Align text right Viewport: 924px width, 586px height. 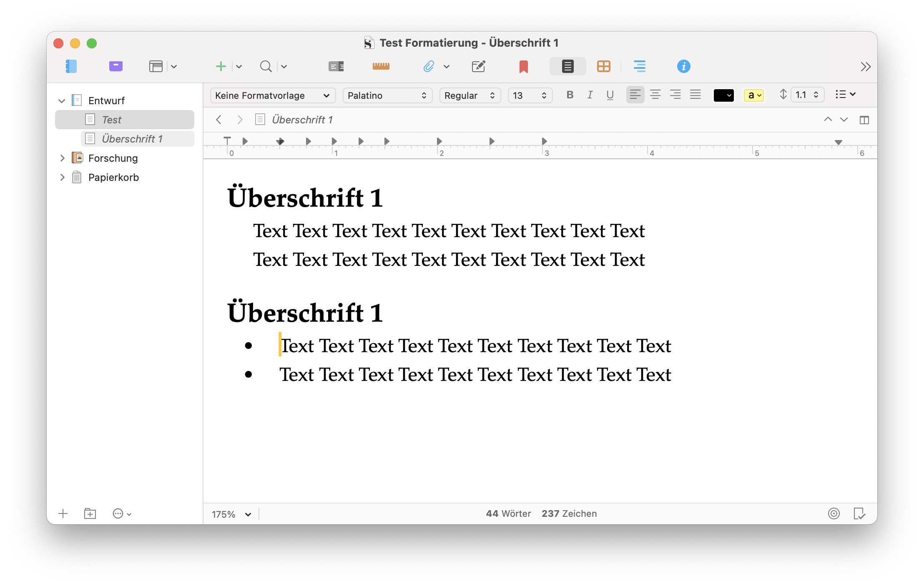click(675, 95)
